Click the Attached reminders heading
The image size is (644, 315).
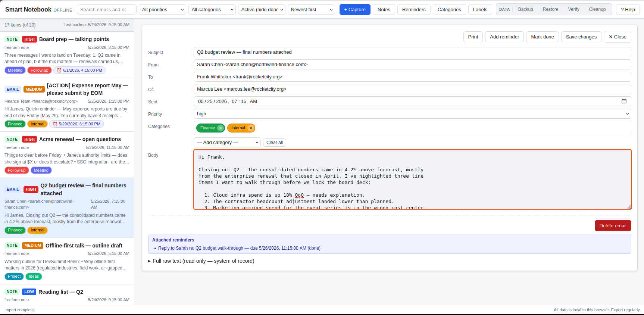click(x=173, y=240)
